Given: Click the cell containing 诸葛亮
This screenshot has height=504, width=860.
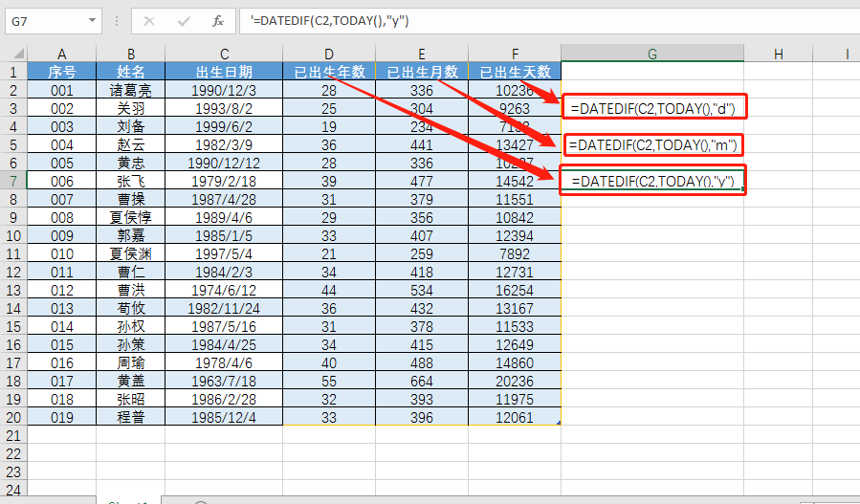Looking at the screenshot, I should coord(130,90).
